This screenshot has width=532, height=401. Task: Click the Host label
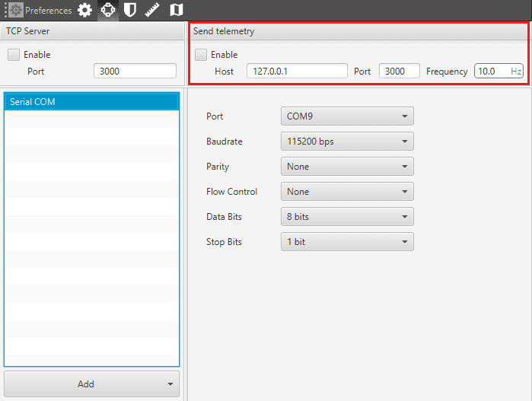point(224,72)
